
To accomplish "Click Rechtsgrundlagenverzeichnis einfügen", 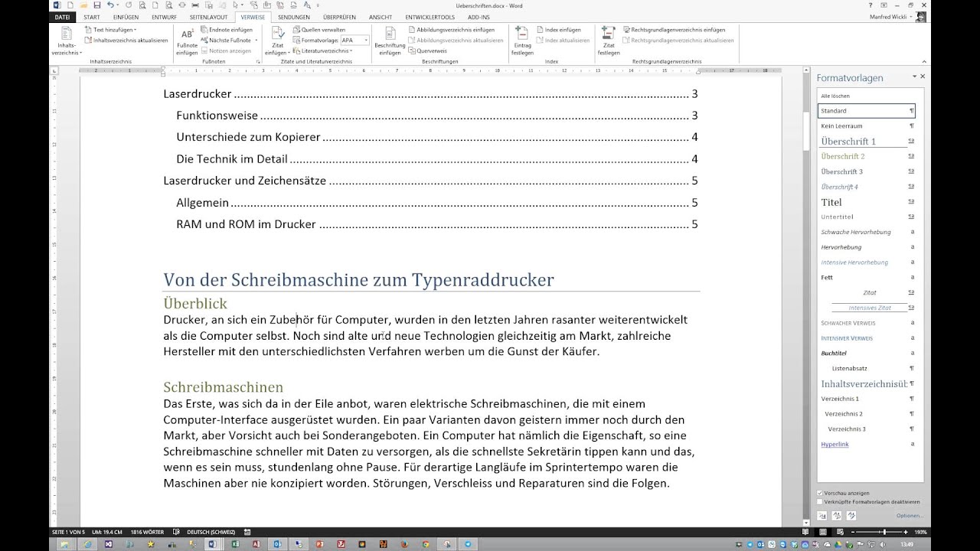I will pos(673,30).
